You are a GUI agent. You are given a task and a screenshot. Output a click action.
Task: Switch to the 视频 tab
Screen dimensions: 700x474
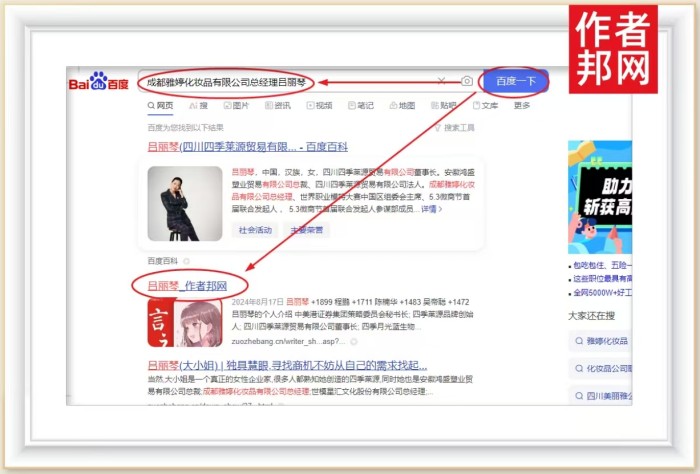click(321, 105)
